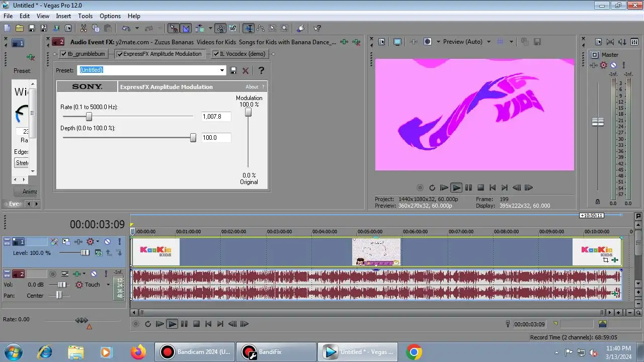
Task: Solo video track 1
Action: [x=120, y=242]
